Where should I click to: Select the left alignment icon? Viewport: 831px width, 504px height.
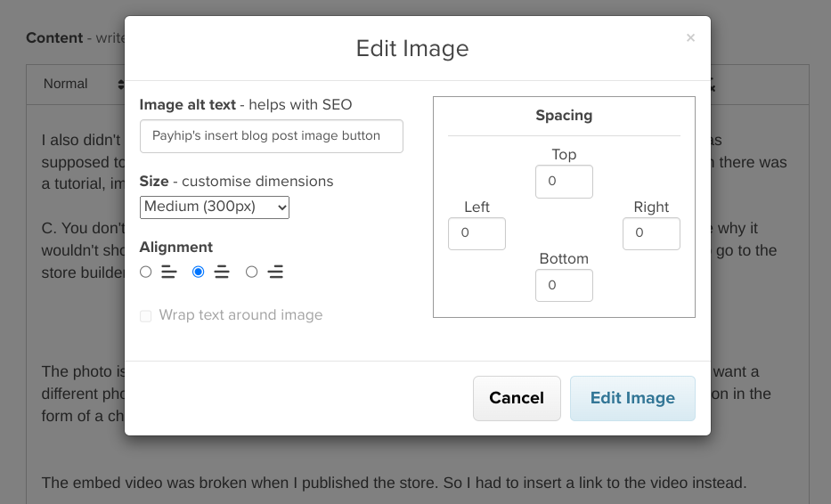click(x=168, y=272)
